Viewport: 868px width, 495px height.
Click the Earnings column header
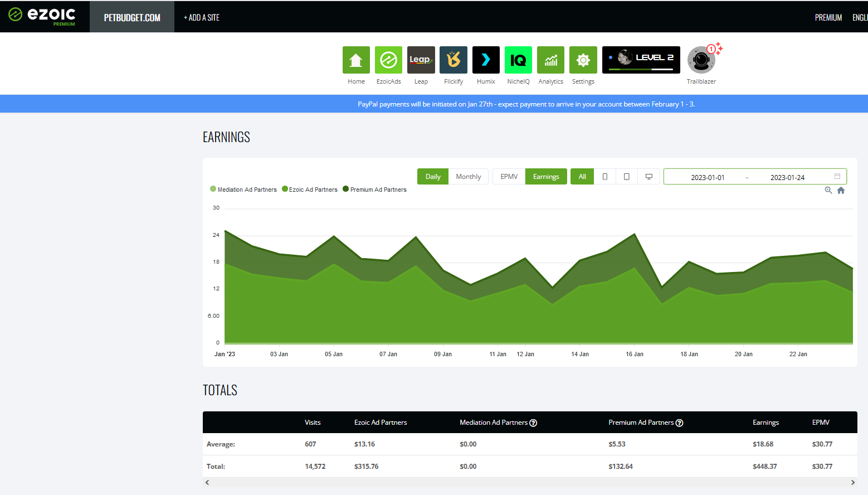tap(765, 423)
